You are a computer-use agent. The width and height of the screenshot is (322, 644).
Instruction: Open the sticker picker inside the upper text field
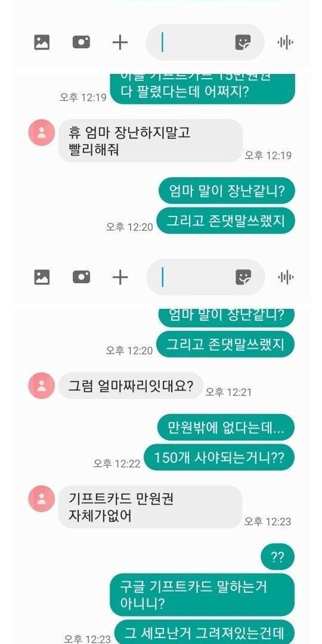tap(243, 42)
